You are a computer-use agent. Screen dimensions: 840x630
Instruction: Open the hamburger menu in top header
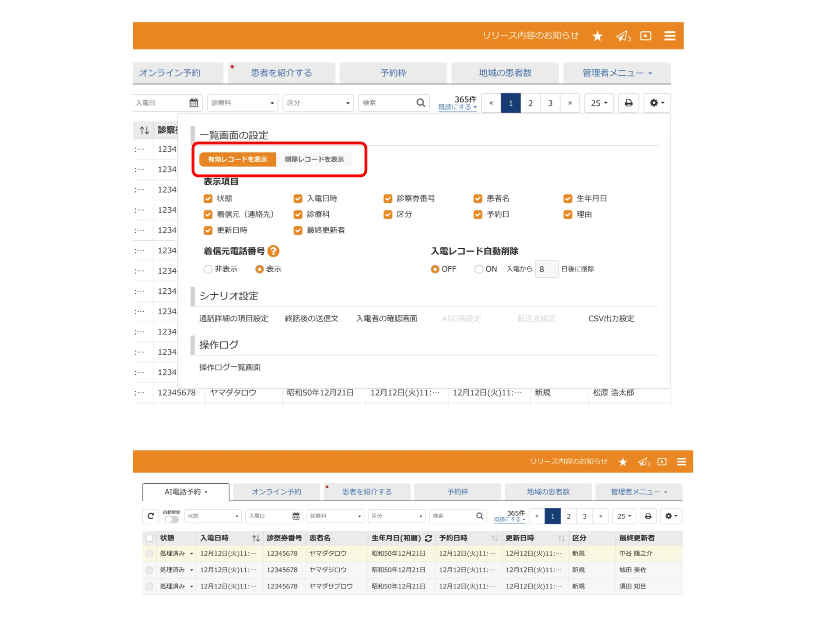coord(669,36)
